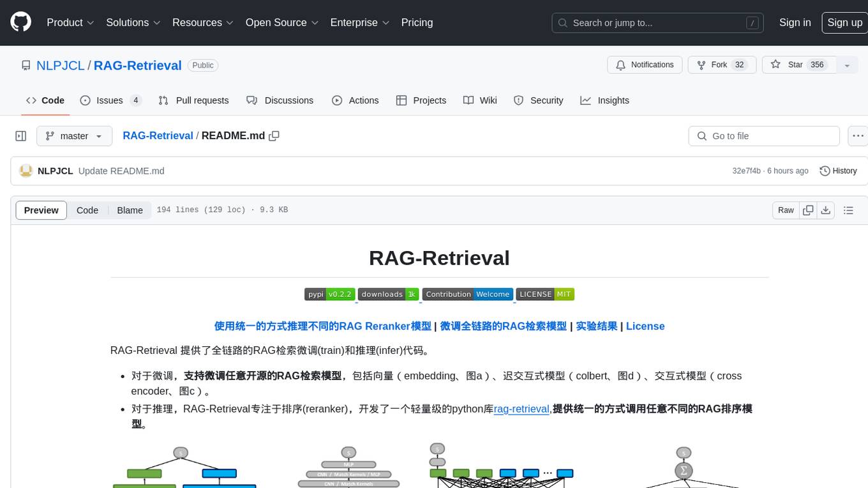Open the Update README.md commit message
The width and height of the screenshot is (868, 488).
click(x=121, y=171)
